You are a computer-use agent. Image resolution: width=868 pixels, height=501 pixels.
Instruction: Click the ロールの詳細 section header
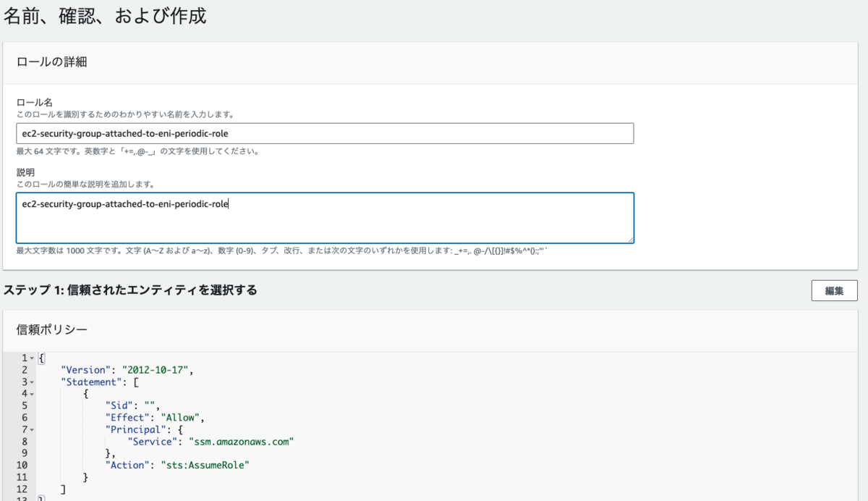pyautogui.click(x=51, y=62)
